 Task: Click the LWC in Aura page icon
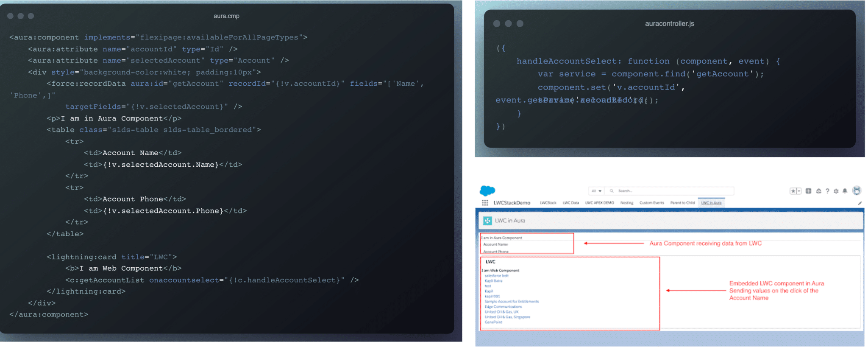487,221
